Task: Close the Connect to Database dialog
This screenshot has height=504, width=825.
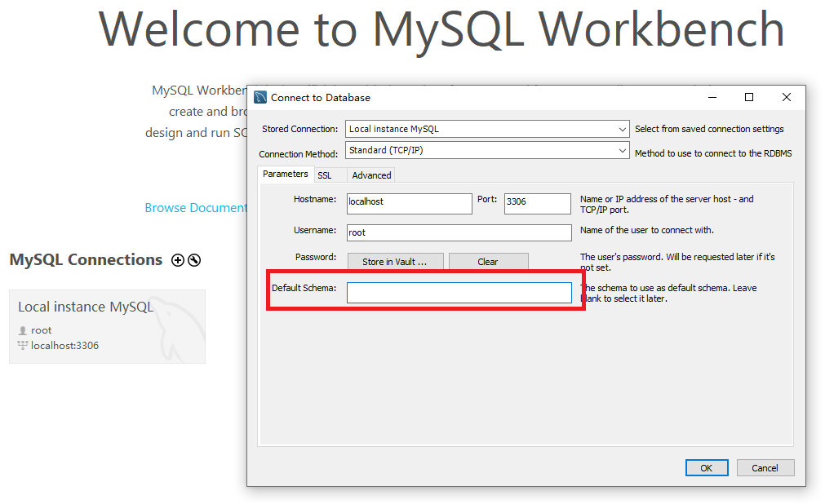Action: (787, 97)
